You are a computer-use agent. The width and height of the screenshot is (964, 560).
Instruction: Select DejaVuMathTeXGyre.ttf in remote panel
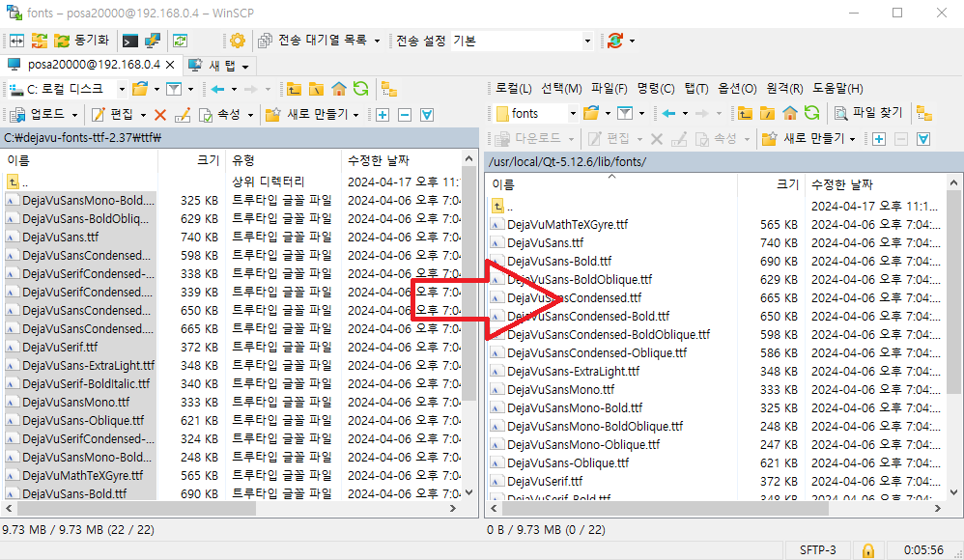(567, 224)
